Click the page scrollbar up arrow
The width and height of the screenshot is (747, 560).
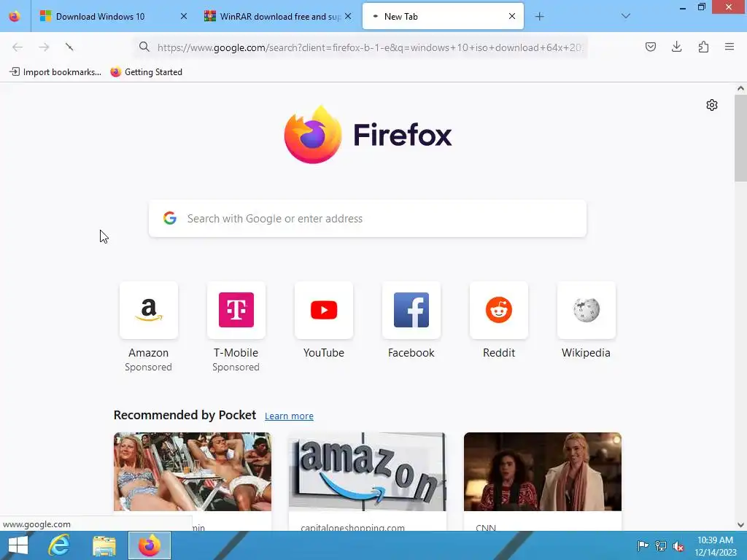[x=740, y=88]
